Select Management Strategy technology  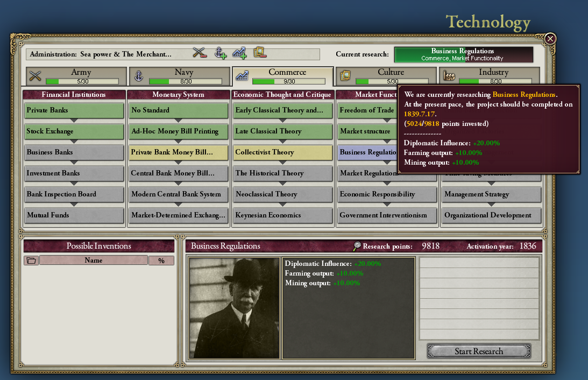491,194
